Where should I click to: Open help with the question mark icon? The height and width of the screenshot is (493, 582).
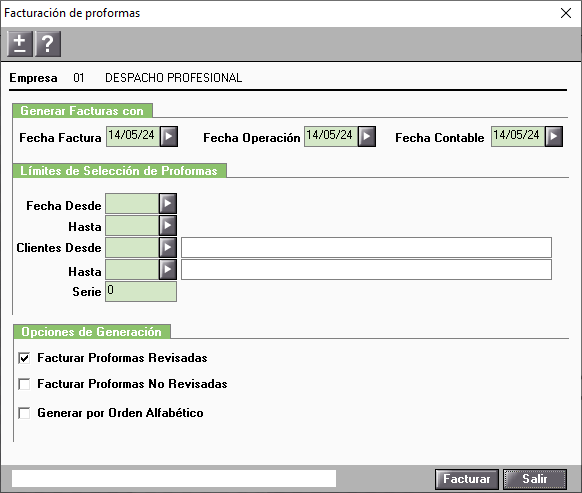tap(48, 44)
